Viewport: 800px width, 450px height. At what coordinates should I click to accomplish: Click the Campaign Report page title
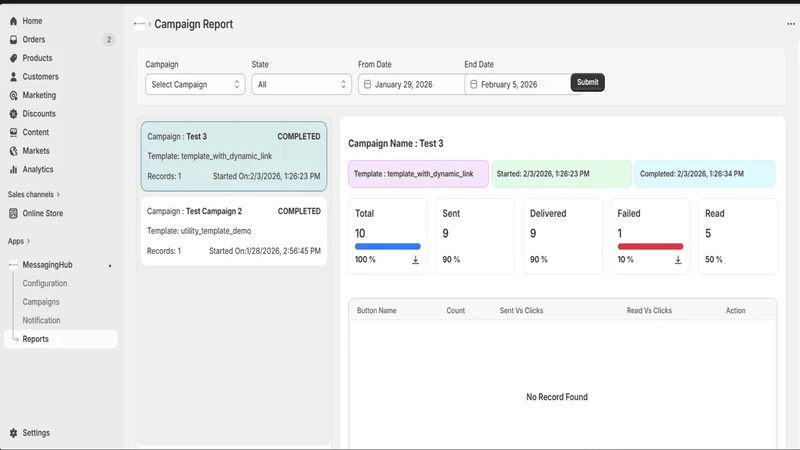click(193, 24)
